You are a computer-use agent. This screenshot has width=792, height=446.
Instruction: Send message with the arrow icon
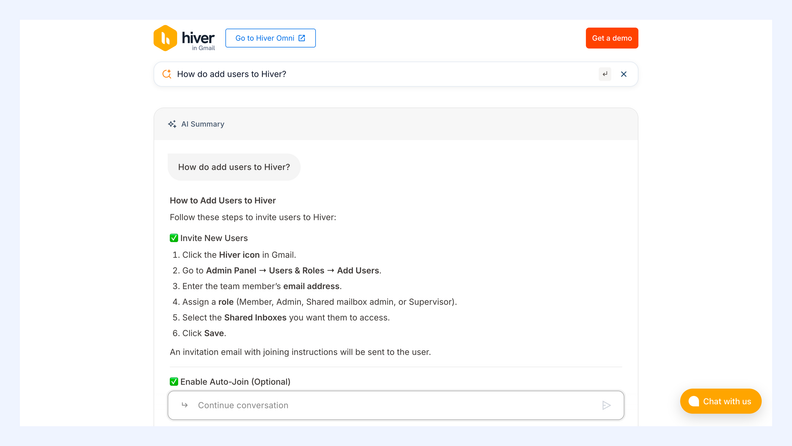pos(606,405)
